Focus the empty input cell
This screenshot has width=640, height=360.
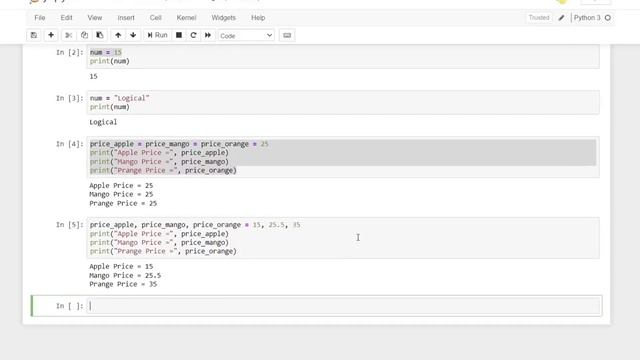[343, 306]
